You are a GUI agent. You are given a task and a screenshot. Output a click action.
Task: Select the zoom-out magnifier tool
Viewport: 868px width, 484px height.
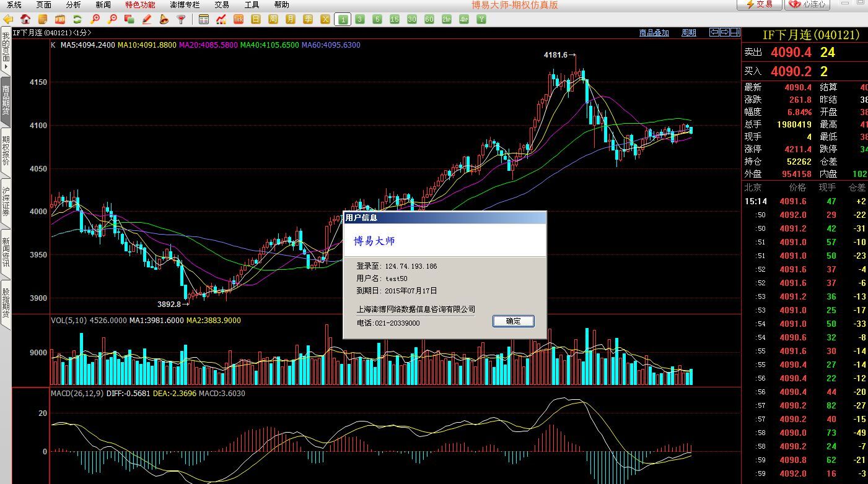pyautogui.click(x=112, y=19)
